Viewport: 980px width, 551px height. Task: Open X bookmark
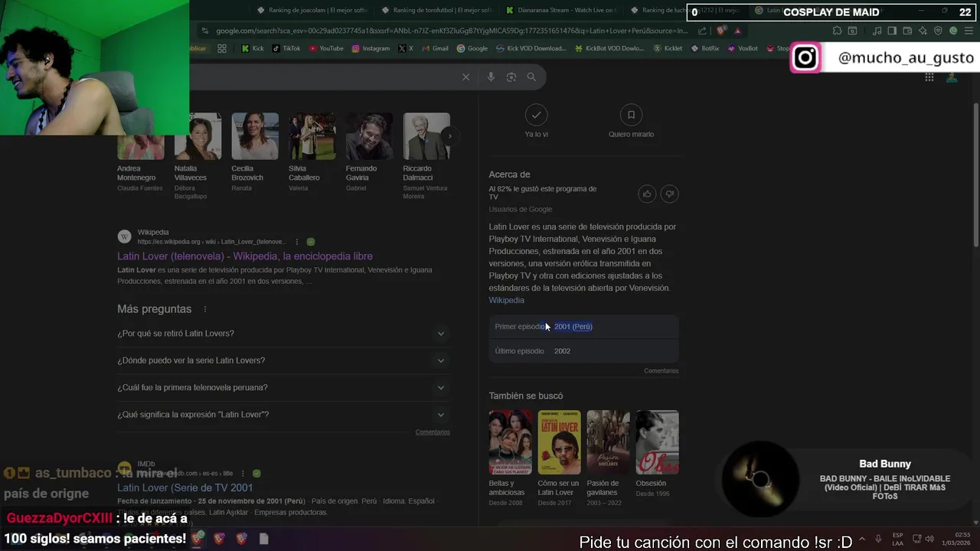click(x=406, y=48)
